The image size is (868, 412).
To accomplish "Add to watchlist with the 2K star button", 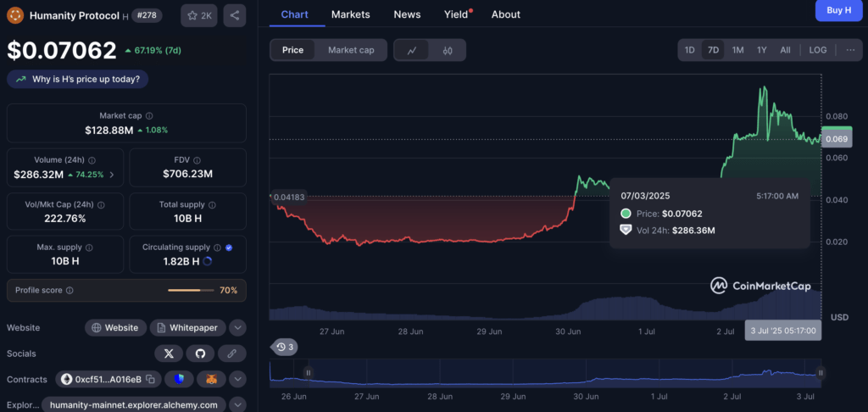I will click(x=199, y=15).
